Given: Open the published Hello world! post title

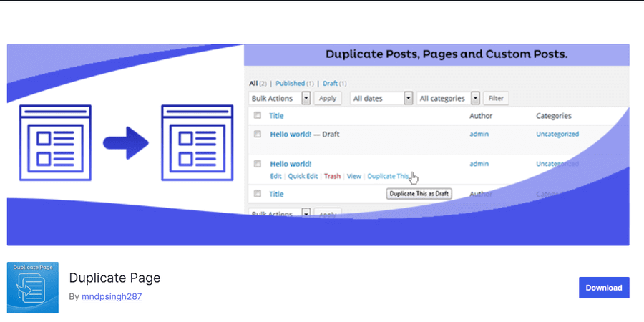Looking at the screenshot, I should tap(291, 164).
